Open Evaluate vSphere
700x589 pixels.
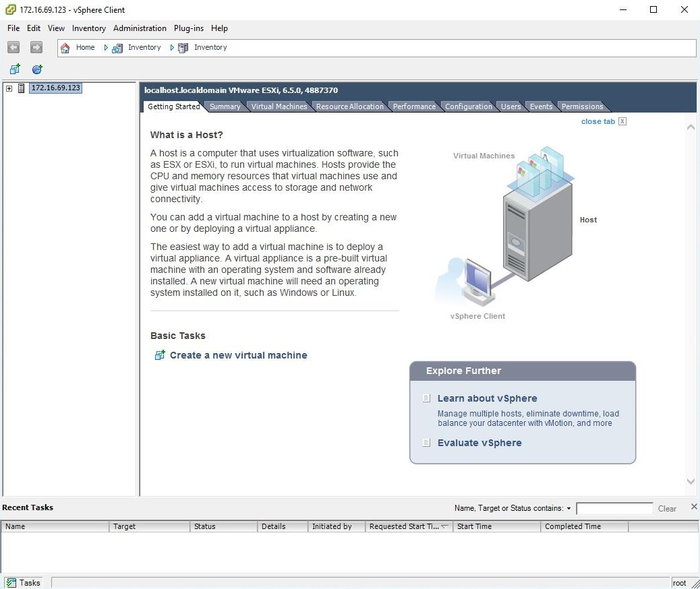(x=481, y=443)
